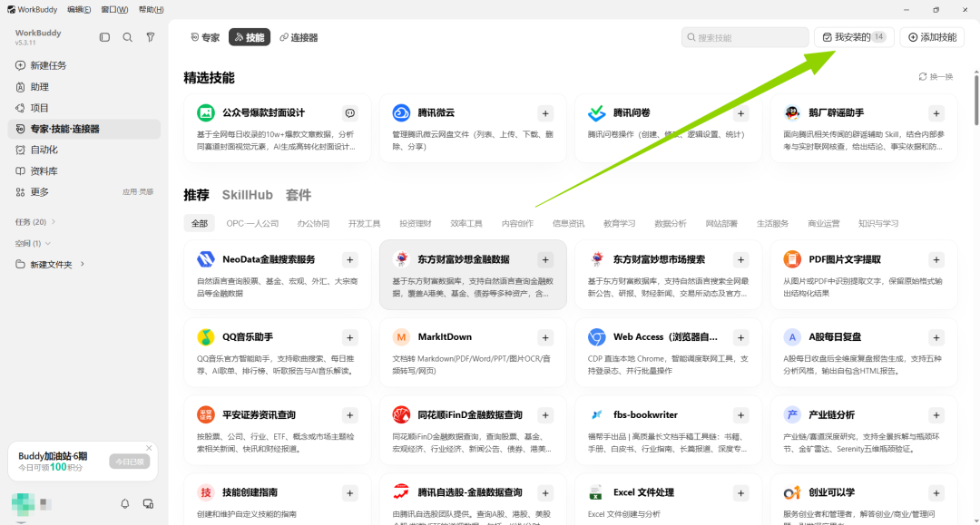Open the 套件 tab

[x=299, y=195]
